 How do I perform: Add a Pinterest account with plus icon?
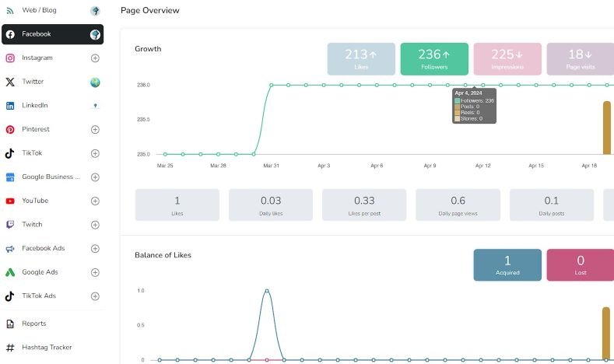pyautogui.click(x=95, y=130)
